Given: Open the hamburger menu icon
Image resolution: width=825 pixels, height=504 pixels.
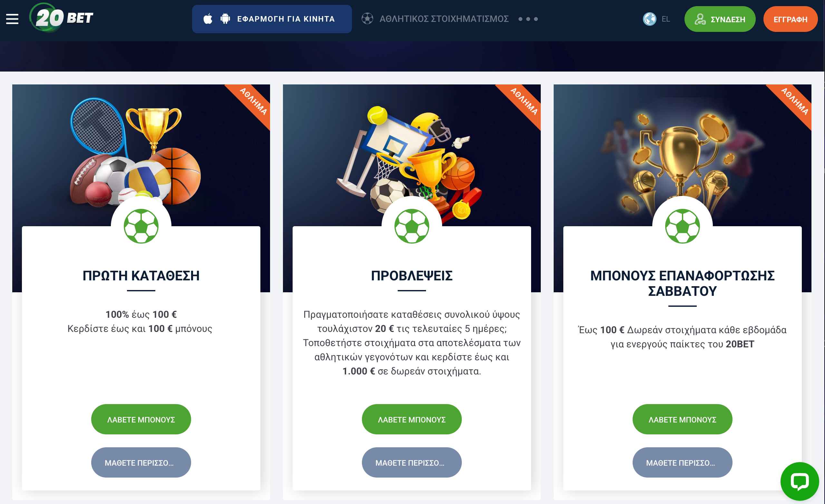Looking at the screenshot, I should tap(12, 19).
